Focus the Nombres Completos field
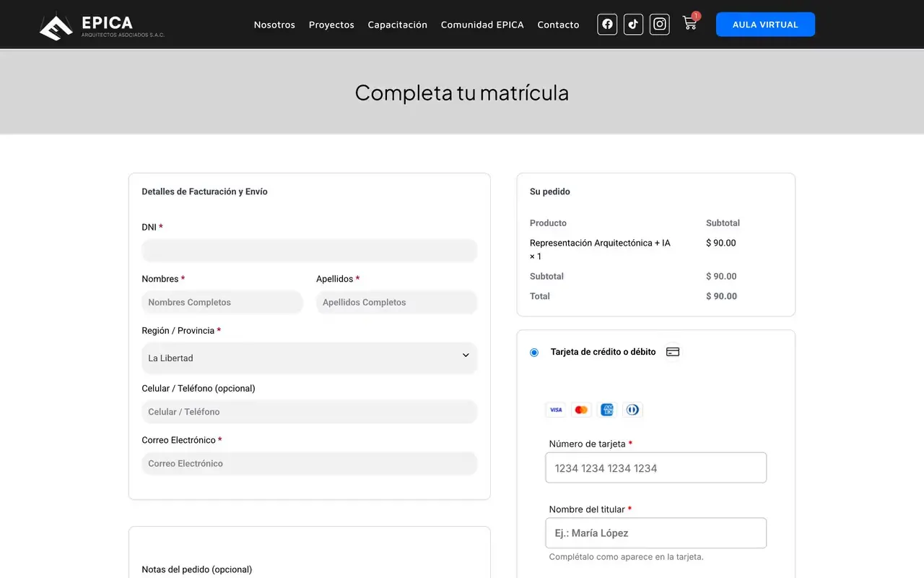 (x=222, y=302)
